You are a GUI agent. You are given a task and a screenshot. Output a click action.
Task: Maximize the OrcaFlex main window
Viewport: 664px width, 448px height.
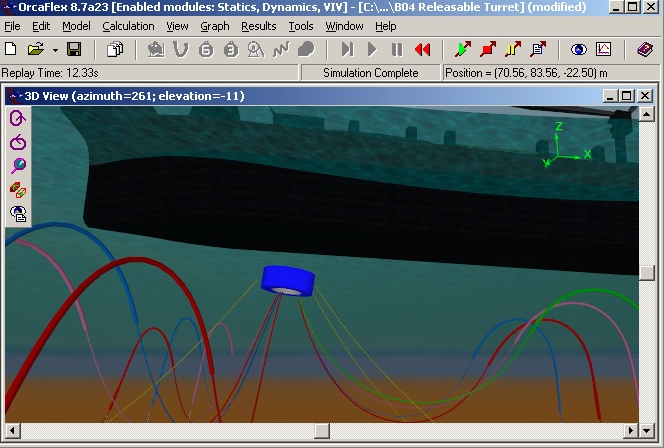click(x=633, y=7)
